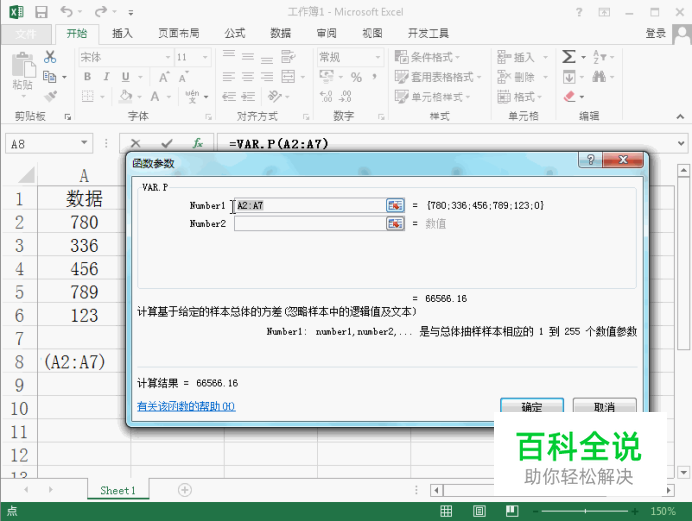Click the Comma Style icon
Screen dimensions: 692x521
[375, 77]
